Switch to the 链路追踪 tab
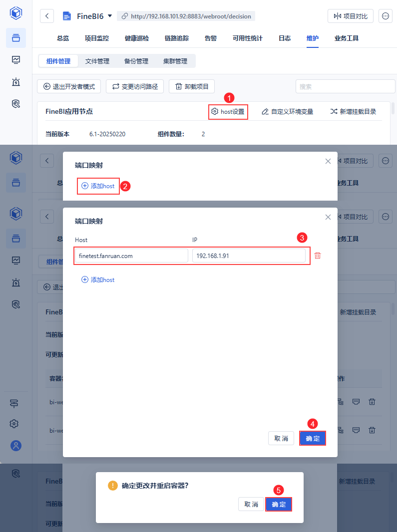The image size is (397, 532). 177,38
